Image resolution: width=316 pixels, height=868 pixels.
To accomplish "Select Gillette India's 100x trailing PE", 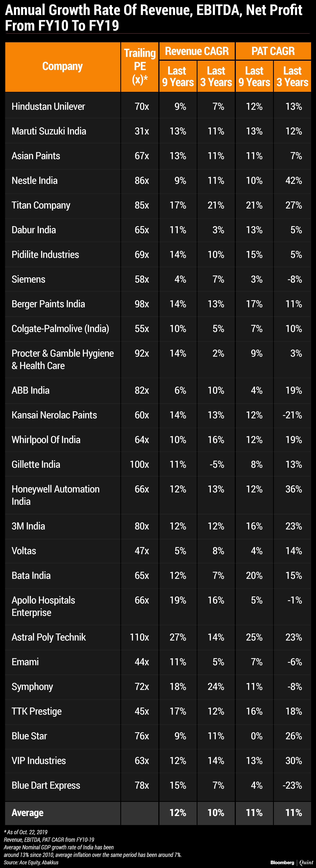I will [139, 464].
